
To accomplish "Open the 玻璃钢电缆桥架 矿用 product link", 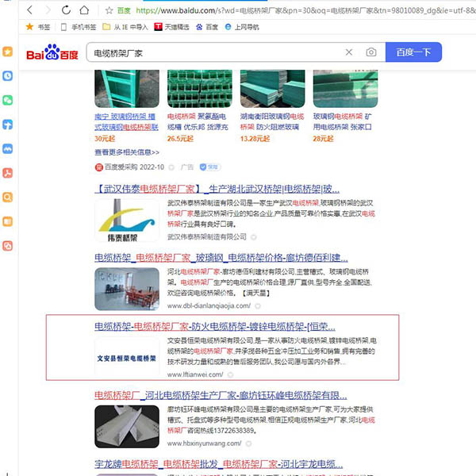I will coord(343,121).
